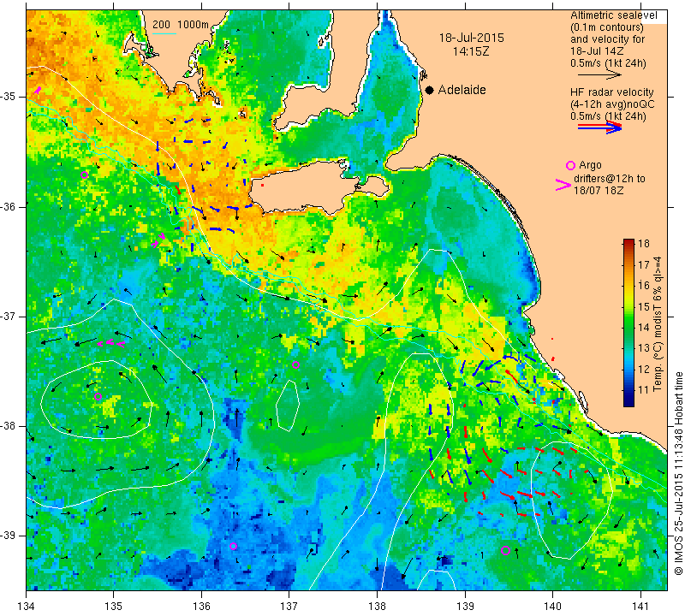Click the magenta drifter track near 135.5E, 36.3S
Viewport: 685px width, 616px height.
point(158,240)
